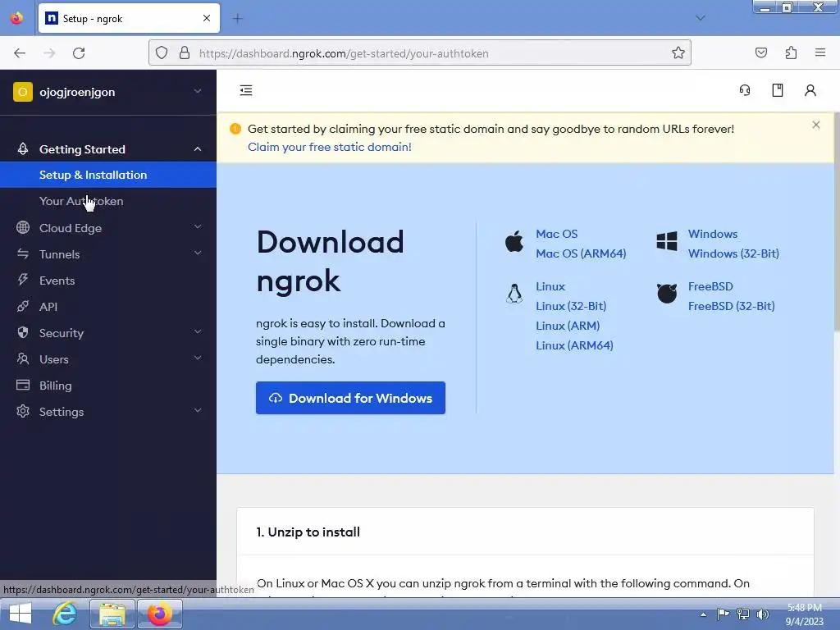840x630 pixels.
Task: Open documentation via the book icon
Action: point(778,90)
